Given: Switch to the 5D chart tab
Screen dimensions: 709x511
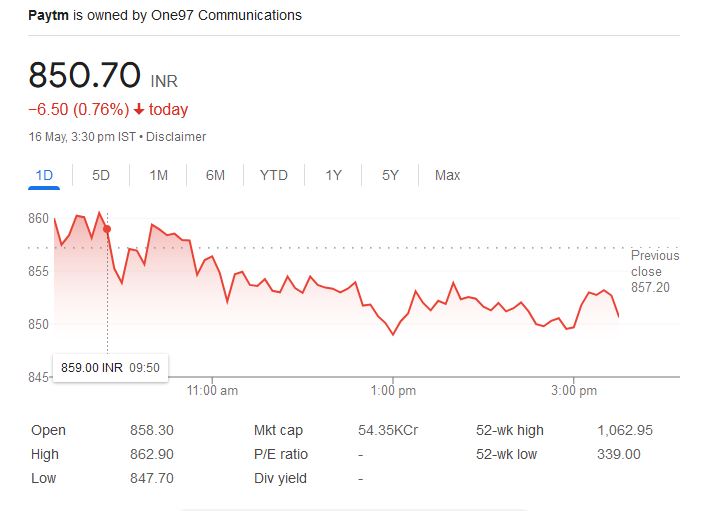Looking at the screenshot, I should pos(101,175).
